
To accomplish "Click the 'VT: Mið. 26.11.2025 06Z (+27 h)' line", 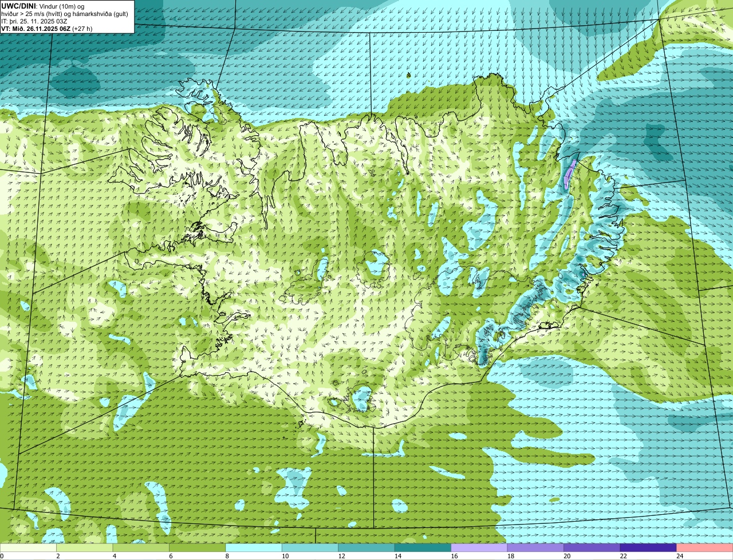I will 47,28.
